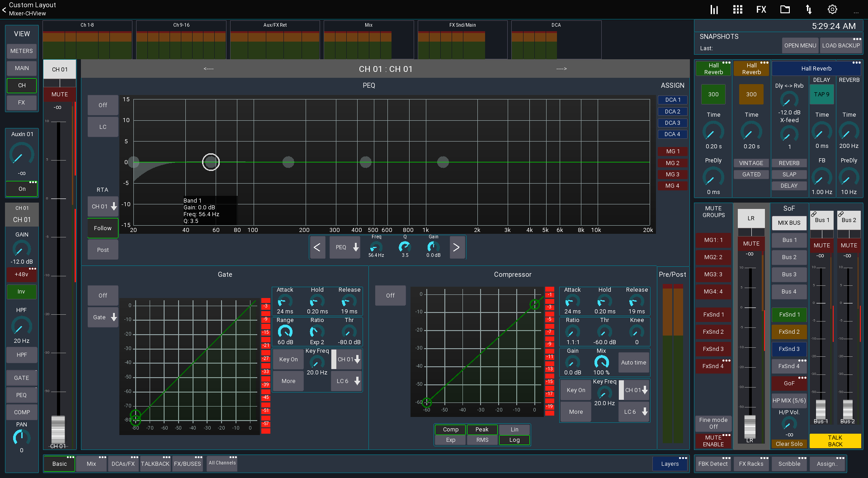Select Band 1 node on the PEQ curve
This screenshot has height=478, width=868.
click(x=210, y=162)
